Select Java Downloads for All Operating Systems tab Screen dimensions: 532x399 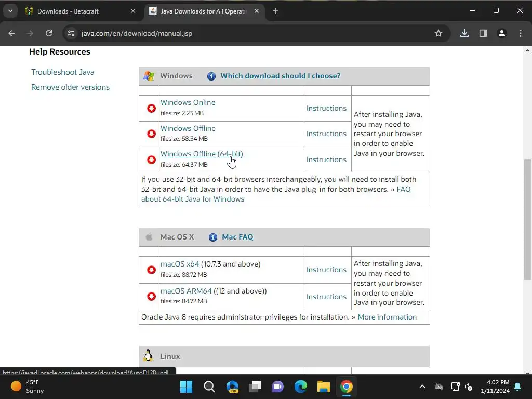(205, 11)
